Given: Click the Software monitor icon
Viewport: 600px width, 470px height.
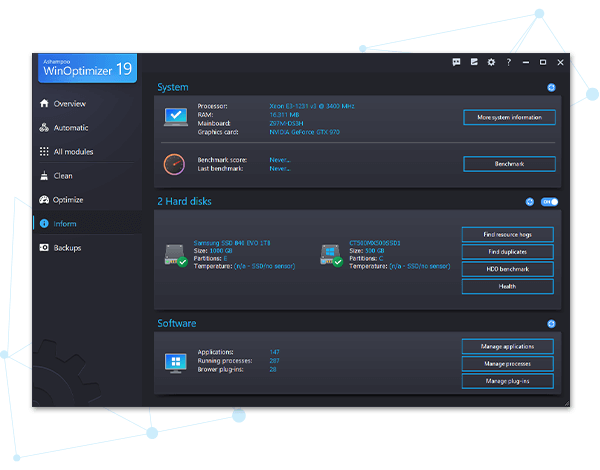Looking at the screenshot, I should click(176, 363).
